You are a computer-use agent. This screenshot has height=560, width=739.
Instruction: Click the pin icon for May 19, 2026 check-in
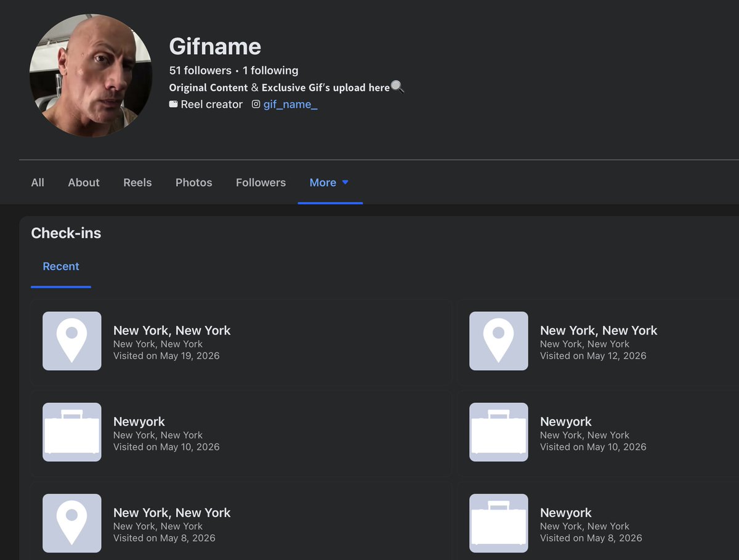(72, 341)
